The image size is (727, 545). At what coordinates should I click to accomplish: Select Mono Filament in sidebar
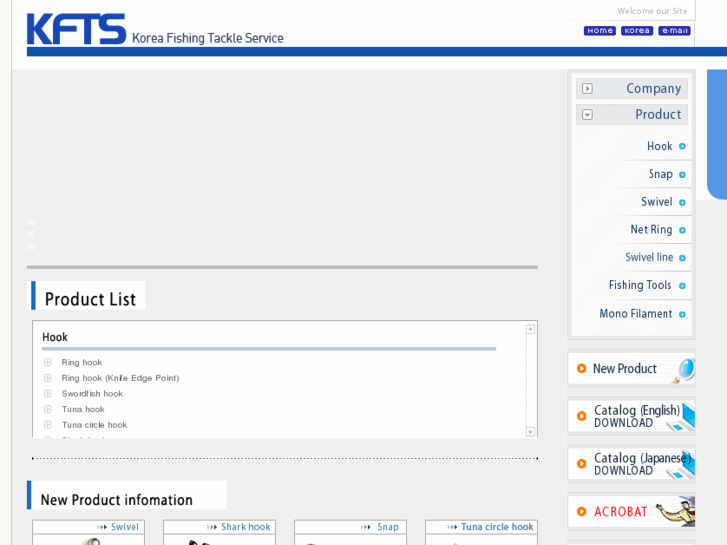pyautogui.click(x=636, y=314)
